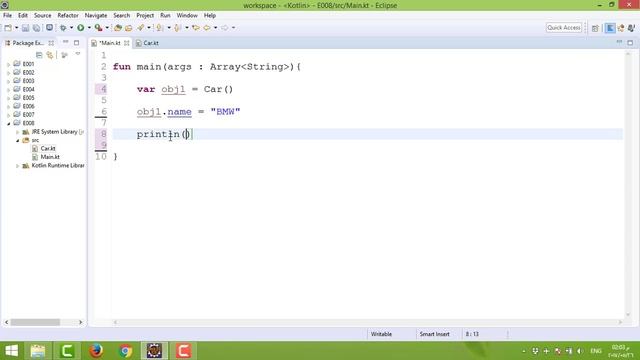
Task: Maximize the Package Explorer panel
Action: [76, 42]
